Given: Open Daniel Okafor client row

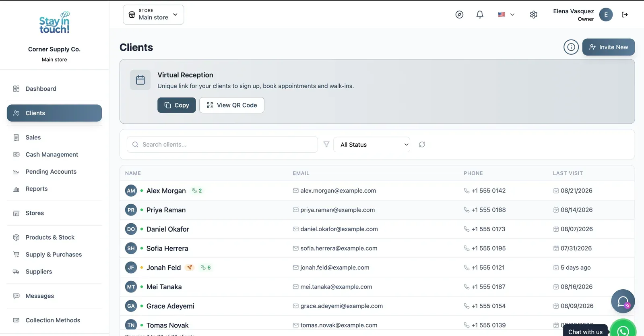Looking at the screenshot, I should click(377, 229).
